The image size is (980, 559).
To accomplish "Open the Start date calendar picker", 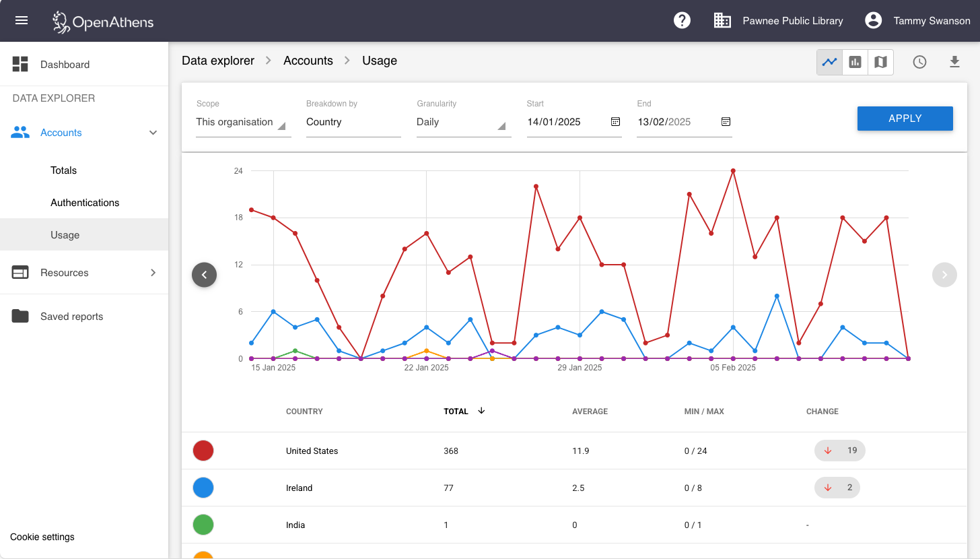I will point(615,122).
